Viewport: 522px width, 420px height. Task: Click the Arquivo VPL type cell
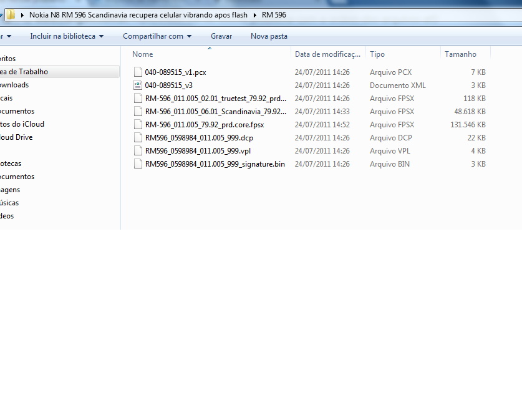click(x=390, y=151)
